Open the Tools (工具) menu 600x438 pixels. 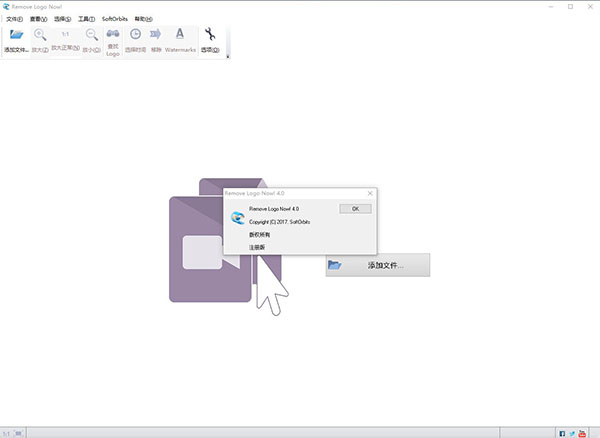[87, 19]
